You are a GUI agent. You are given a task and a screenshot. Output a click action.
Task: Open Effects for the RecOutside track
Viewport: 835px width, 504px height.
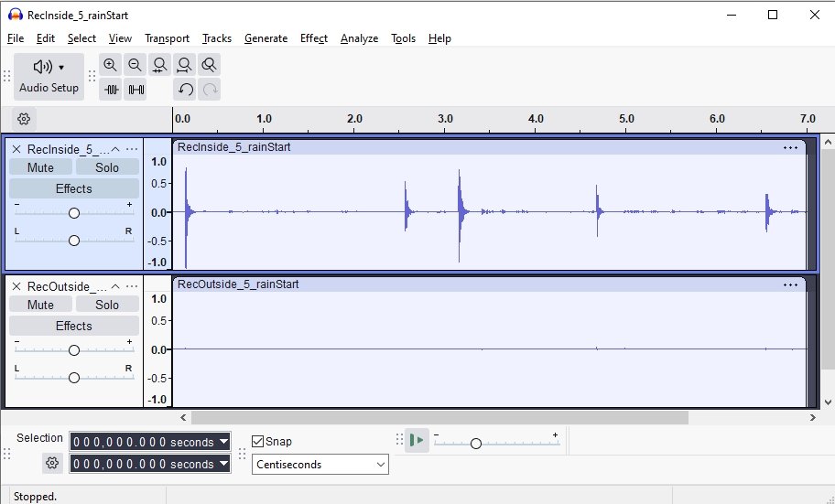pos(73,326)
